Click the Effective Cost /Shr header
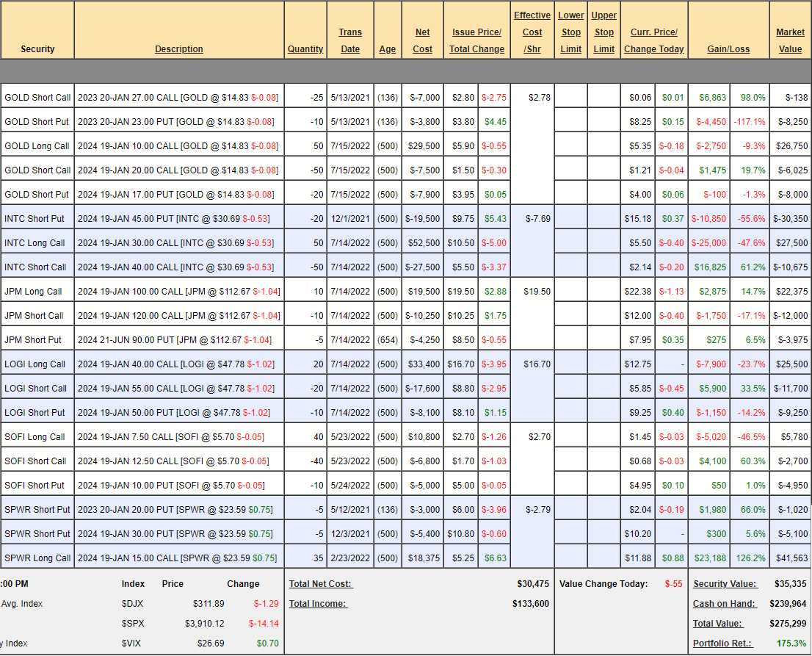Image resolution: width=812 pixels, height=656 pixels. [x=532, y=32]
